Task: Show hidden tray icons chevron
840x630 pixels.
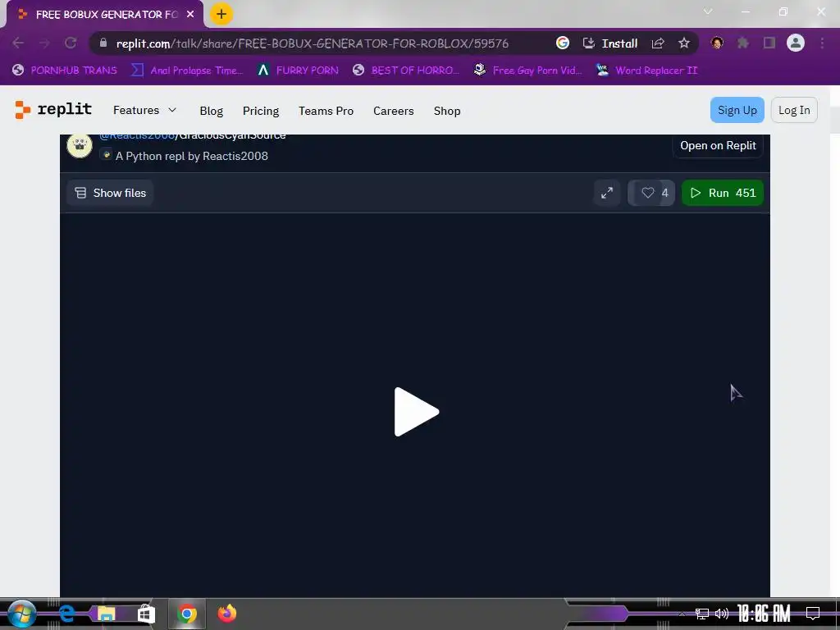Action: coord(682,614)
